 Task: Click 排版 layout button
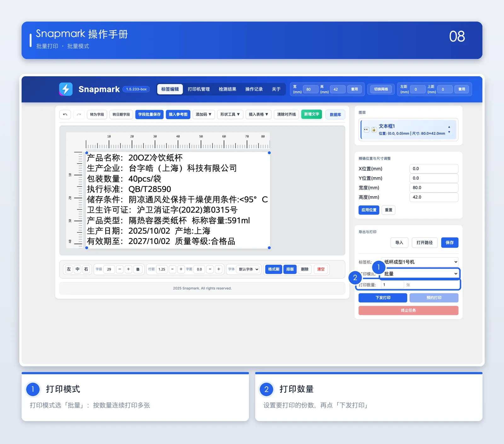point(290,269)
